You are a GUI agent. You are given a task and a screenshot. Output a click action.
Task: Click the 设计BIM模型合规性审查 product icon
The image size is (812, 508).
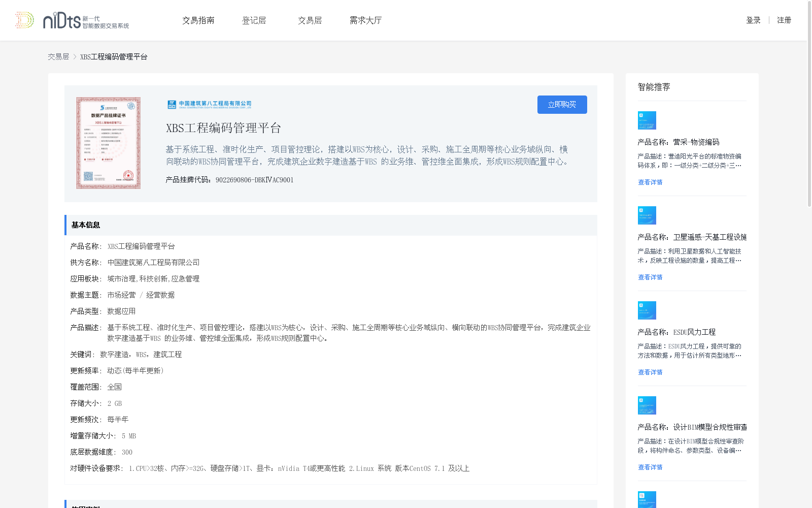[647, 405]
